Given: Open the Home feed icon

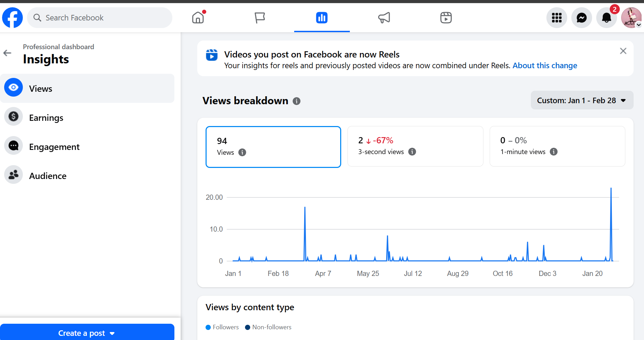Looking at the screenshot, I should click(198, 18).
